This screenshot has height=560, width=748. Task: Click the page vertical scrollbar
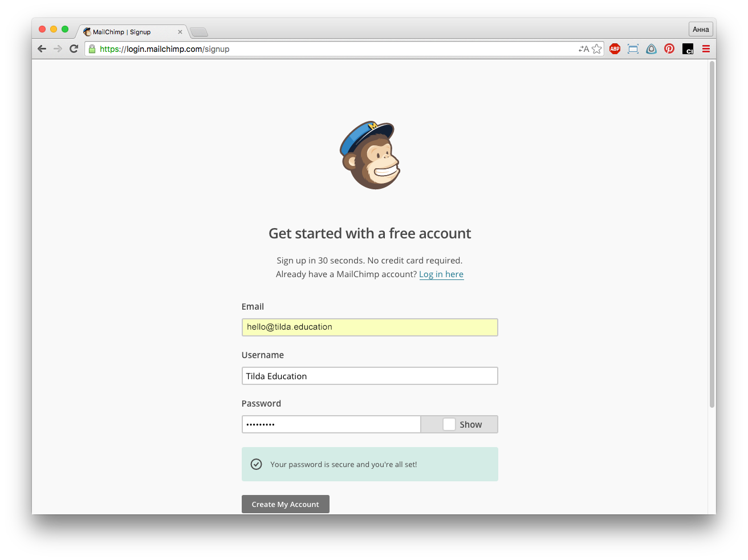pos(712,234)
